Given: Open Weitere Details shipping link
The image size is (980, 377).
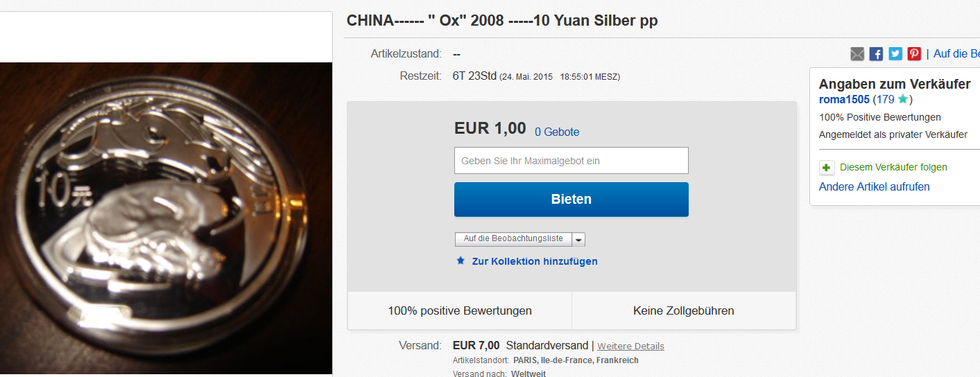Looking at the screenshot, I should point(630,346).
